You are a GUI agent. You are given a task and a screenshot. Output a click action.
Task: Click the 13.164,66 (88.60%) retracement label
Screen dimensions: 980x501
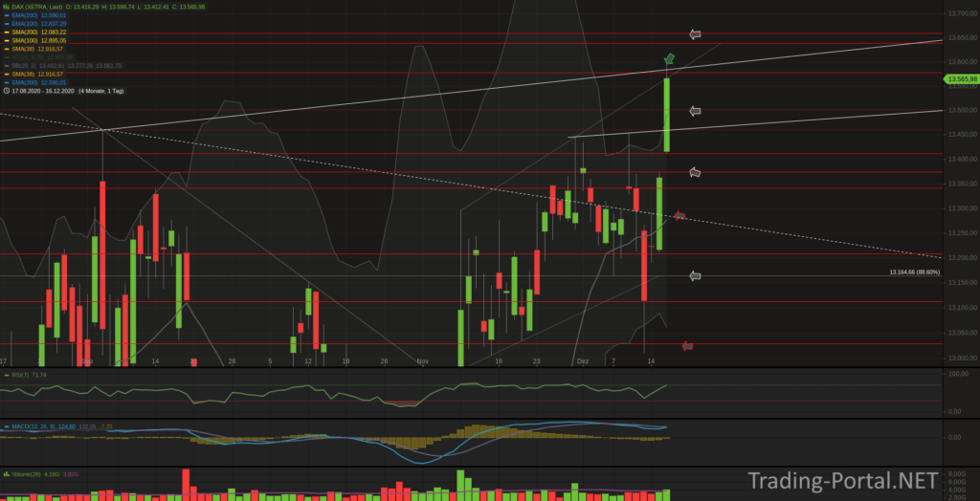(914, 272)
